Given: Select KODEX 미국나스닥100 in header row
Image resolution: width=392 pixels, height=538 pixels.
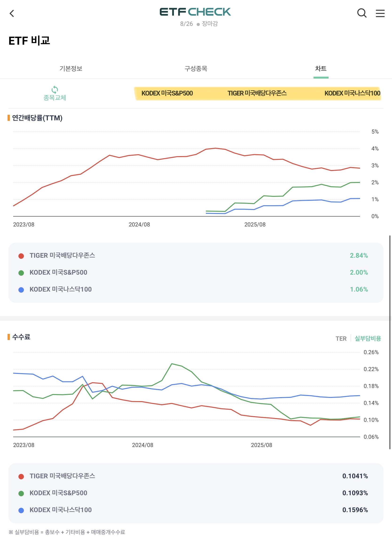Looking at the screenshot, I should pos(352,93).
